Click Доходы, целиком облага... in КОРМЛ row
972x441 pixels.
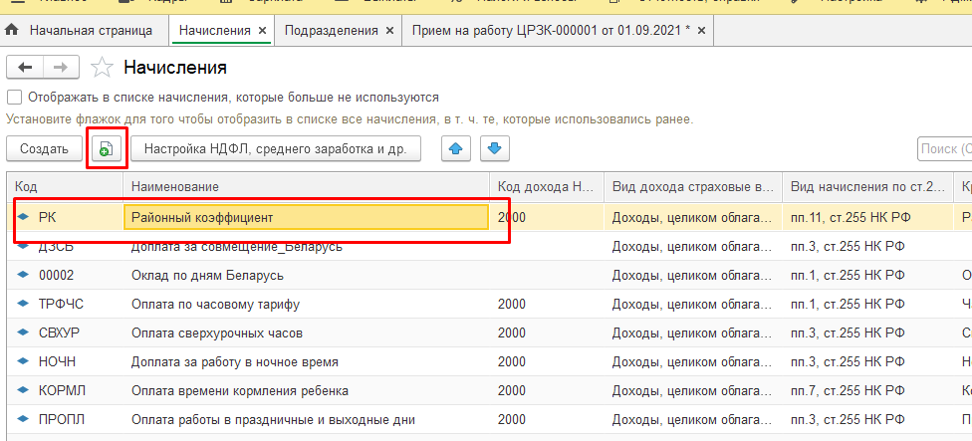(692, 391)
